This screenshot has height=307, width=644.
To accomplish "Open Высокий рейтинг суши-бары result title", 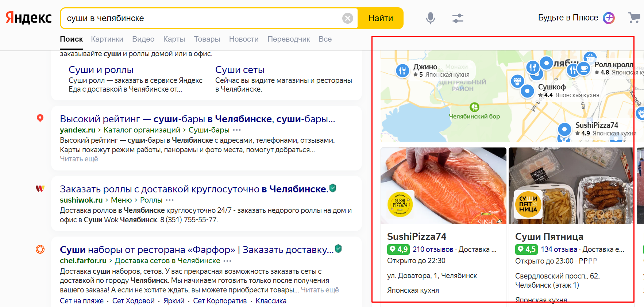I will pyautogui.click(x=197, y=119).
